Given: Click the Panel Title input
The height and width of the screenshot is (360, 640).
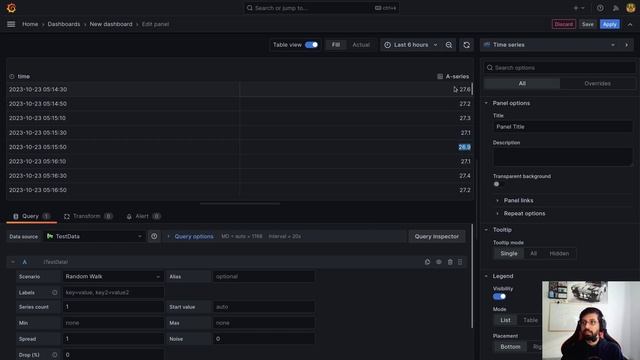Looking at the screenshot, I should pos(562,127).
